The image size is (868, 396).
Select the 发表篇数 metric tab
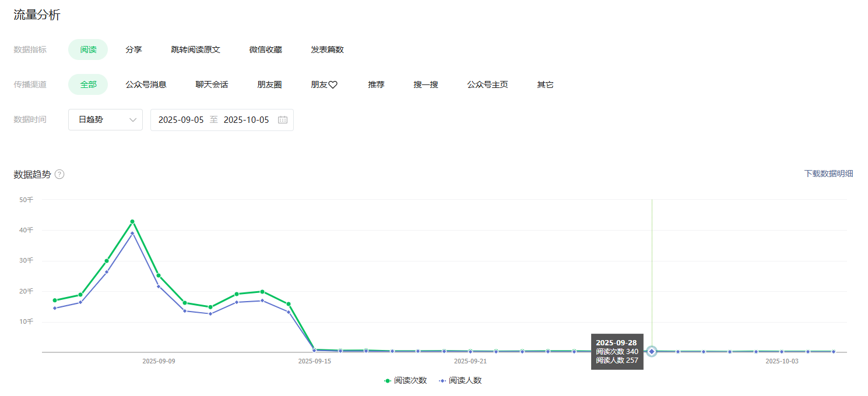(327, 49)
